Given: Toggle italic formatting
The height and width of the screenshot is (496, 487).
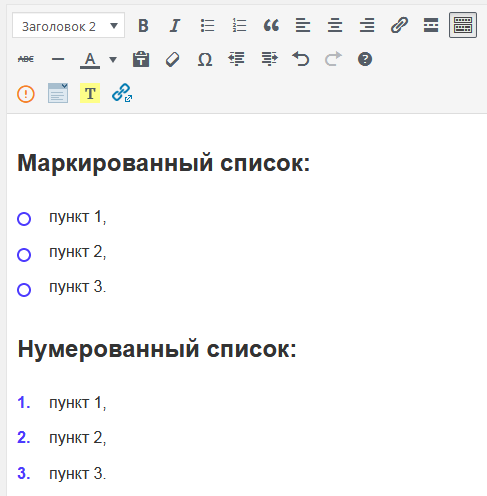Looking at the screenshot, I should tap(175, 25).
